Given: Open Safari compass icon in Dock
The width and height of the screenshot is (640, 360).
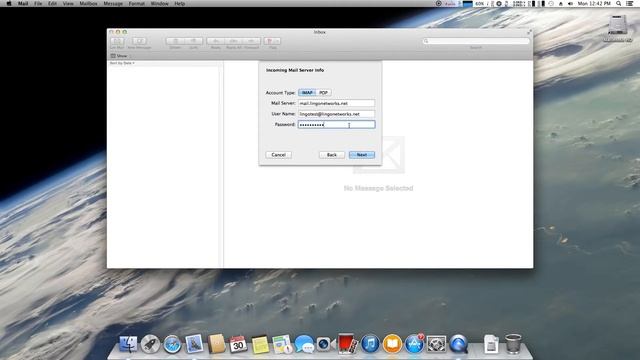Looking at the screenshot, I should 172,344.
